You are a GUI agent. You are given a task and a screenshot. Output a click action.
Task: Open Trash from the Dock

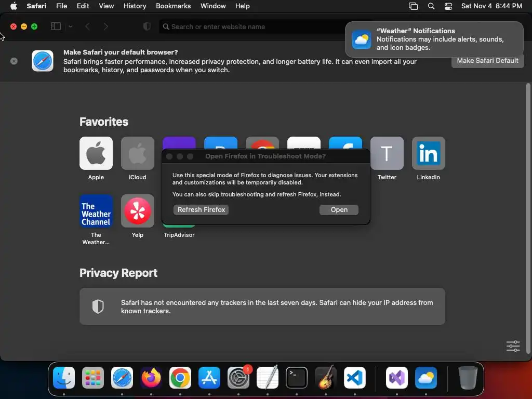[468, 378]
